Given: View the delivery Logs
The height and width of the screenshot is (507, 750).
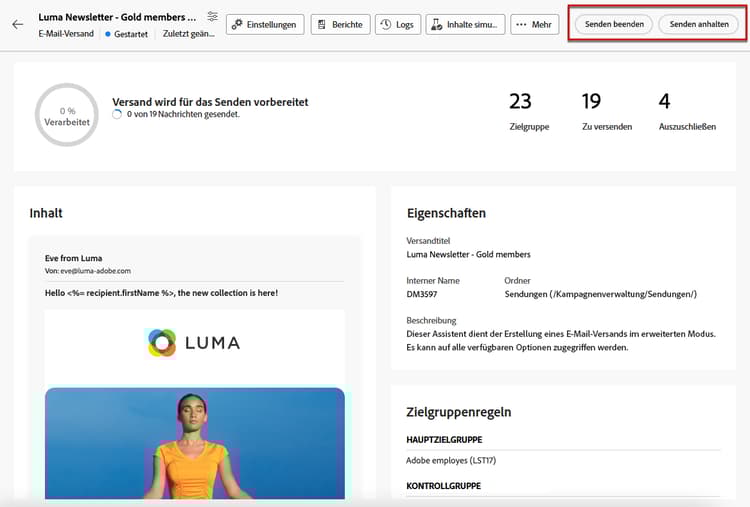Looking at the screenshot, I should [398, 24].
